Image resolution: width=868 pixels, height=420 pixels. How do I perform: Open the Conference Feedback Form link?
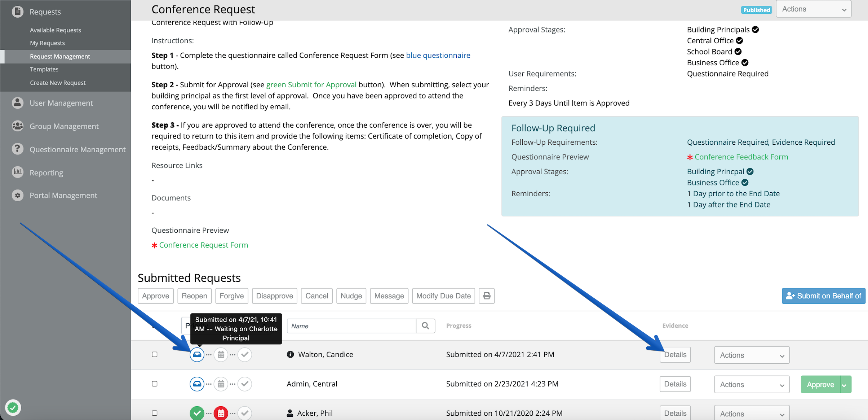pyautogui.click(x=741, y=157)
